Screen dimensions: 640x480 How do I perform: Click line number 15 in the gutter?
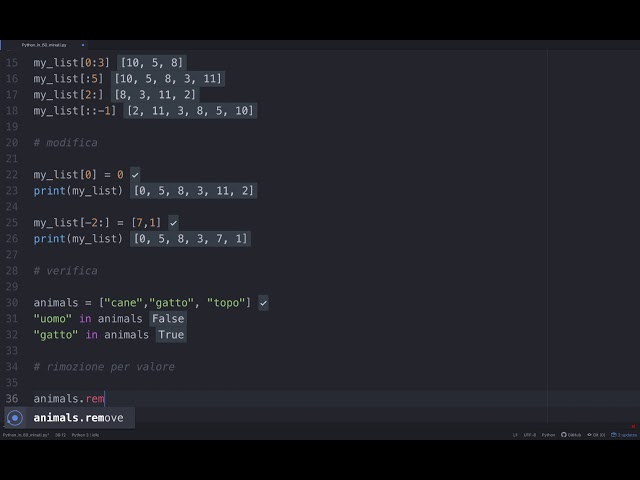coord(12,63)
